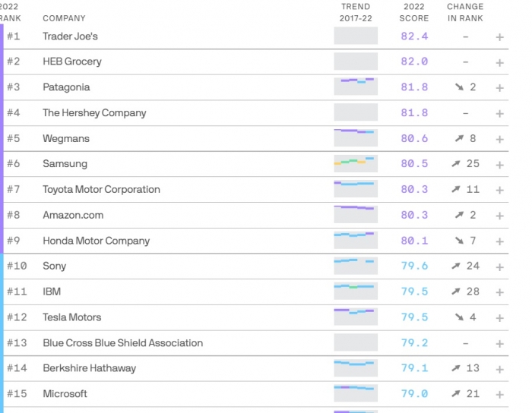Click plus icon on Amazon.com row

tap(499, 216)
